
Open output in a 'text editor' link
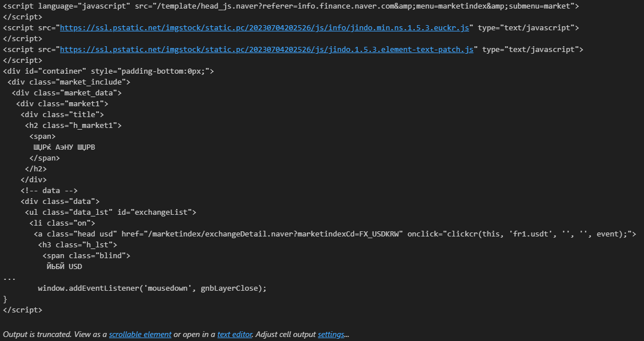(x=234, y=335)
